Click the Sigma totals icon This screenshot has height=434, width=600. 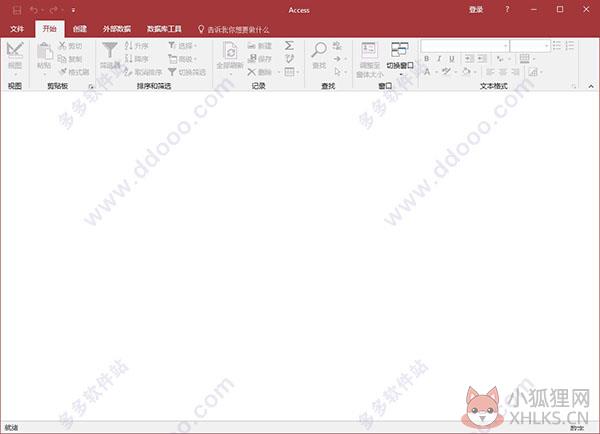click(289, 46)
